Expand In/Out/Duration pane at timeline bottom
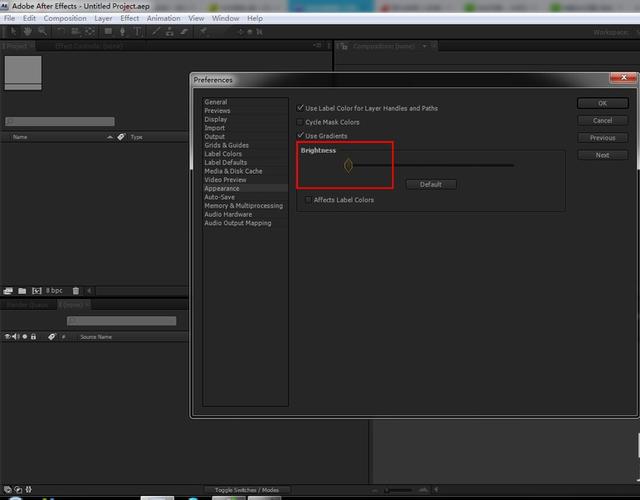This screenshot has width=640, height=500. 29,489
